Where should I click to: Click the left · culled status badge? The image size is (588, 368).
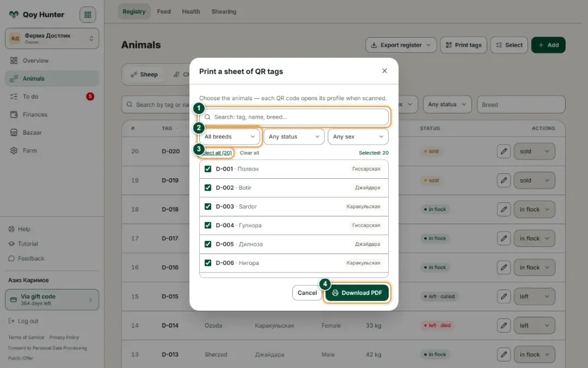tap(439, 296)
